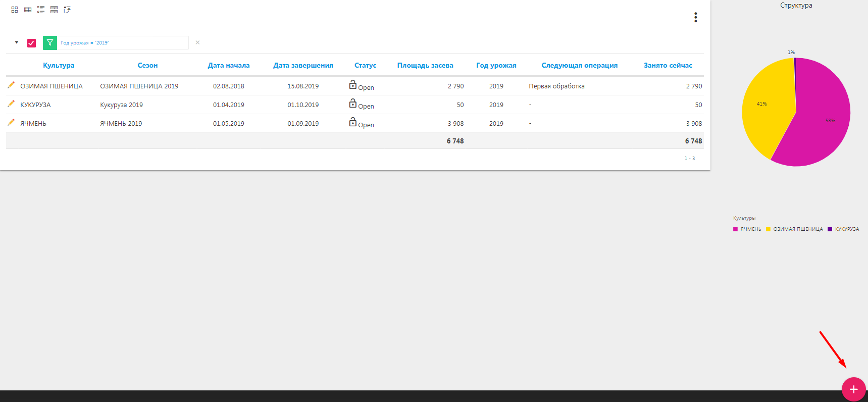Edit the ОЗИМАЯ ПШЕНИЦА row with pencil
The width and height of the screenshot is (868, 402).
11,85
